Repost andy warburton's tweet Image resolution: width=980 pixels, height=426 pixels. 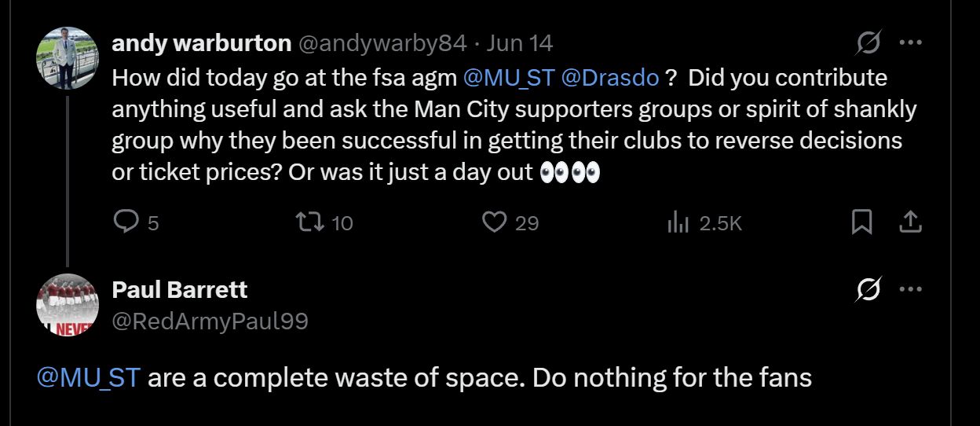point(308,223)
